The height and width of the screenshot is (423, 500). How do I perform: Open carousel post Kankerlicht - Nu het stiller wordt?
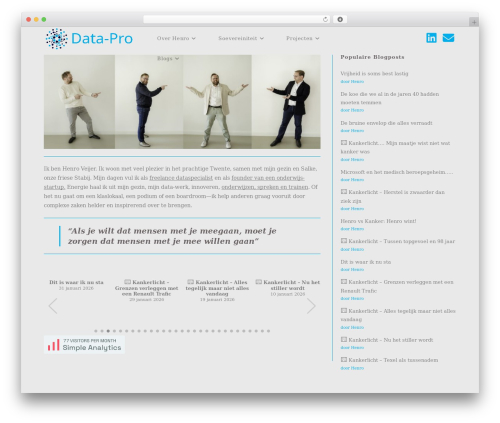288,285
